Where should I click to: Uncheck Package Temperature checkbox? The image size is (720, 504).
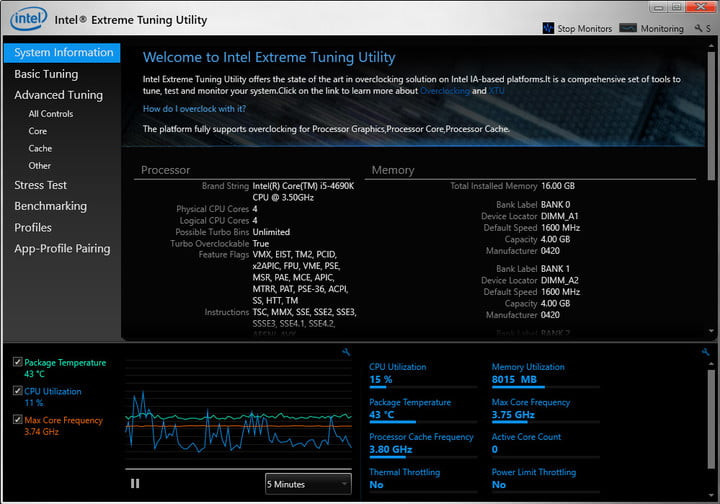[17, 362]
